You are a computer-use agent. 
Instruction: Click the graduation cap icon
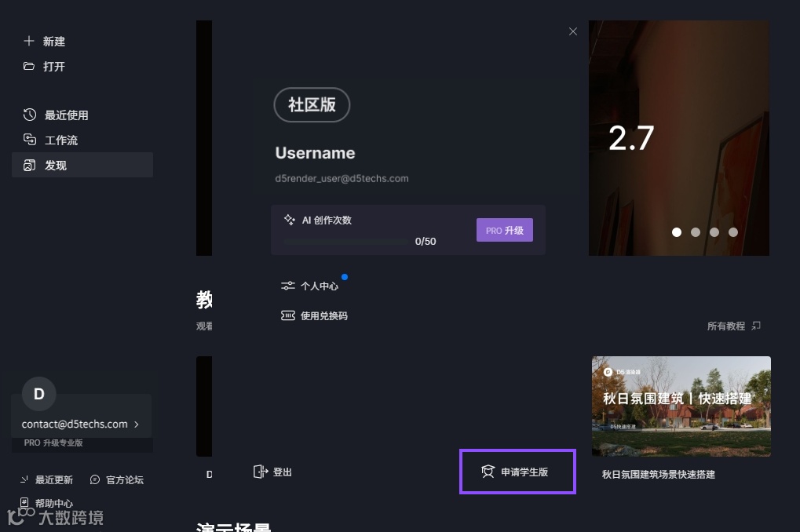(x=488, y=472)
